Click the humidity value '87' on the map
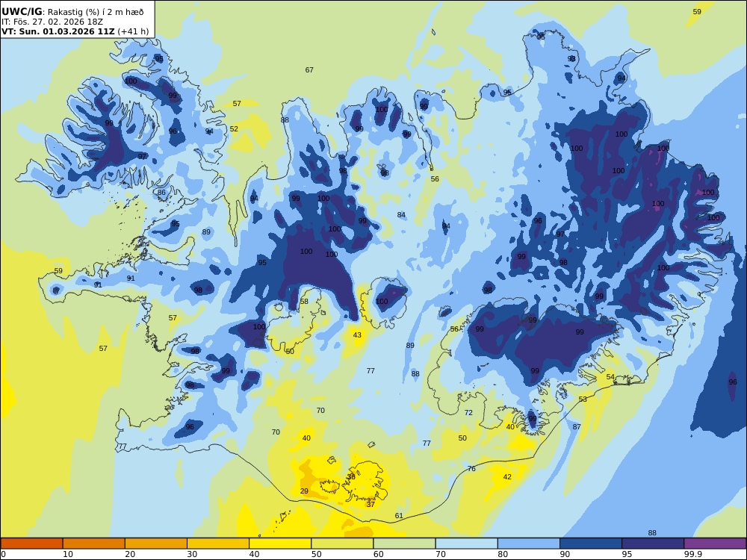This screenshot has width=747, height=560. (577, 427)
